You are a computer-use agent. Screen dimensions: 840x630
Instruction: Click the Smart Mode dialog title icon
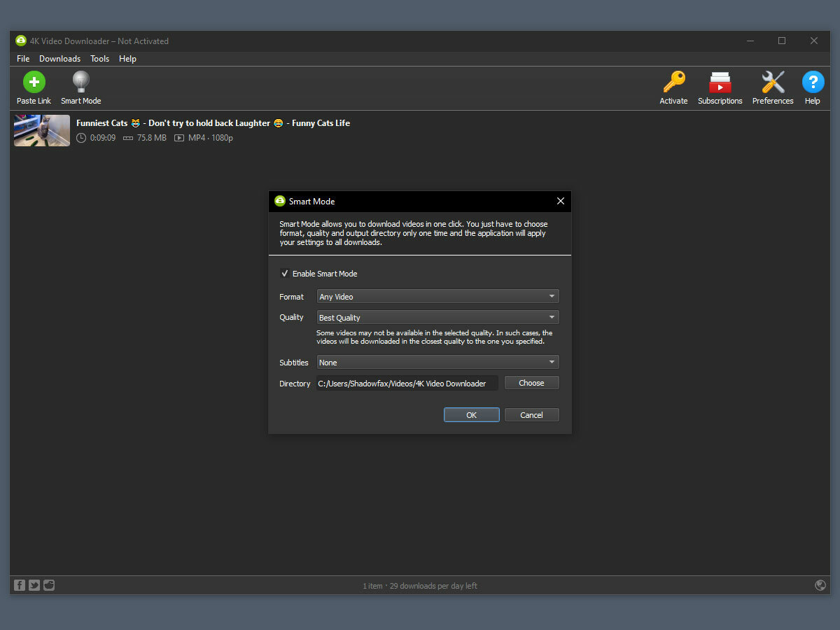pyautogui.click(x=280, y=201)
